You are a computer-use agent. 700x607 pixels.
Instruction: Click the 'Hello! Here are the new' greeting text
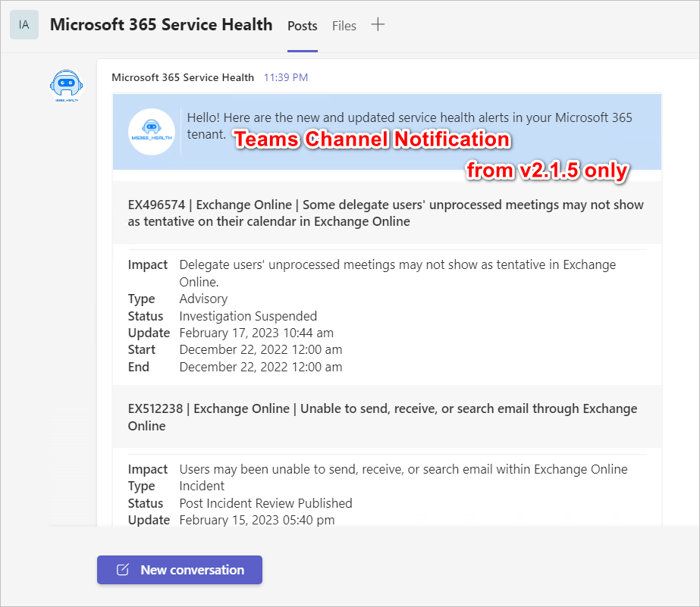(410, 126)
